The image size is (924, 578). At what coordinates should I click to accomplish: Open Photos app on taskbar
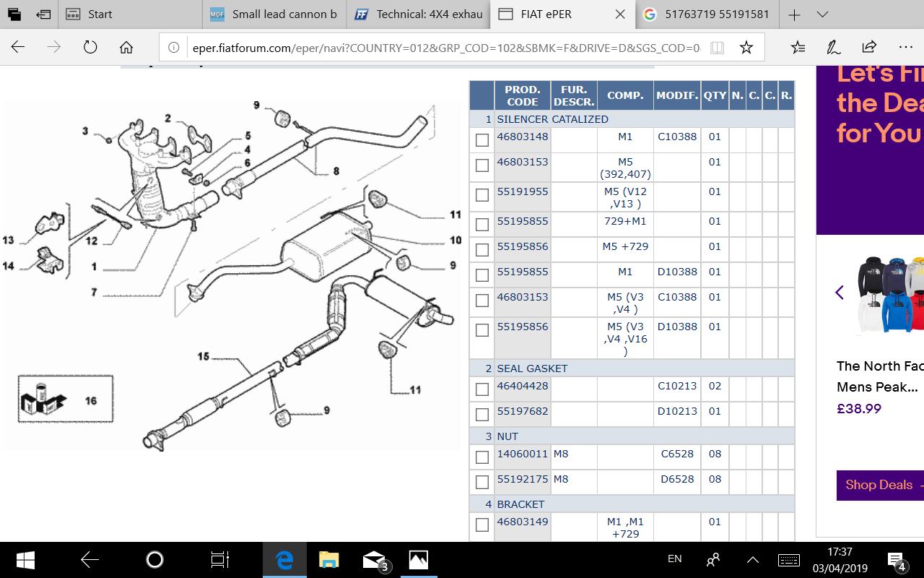click(x=419, y=560)
